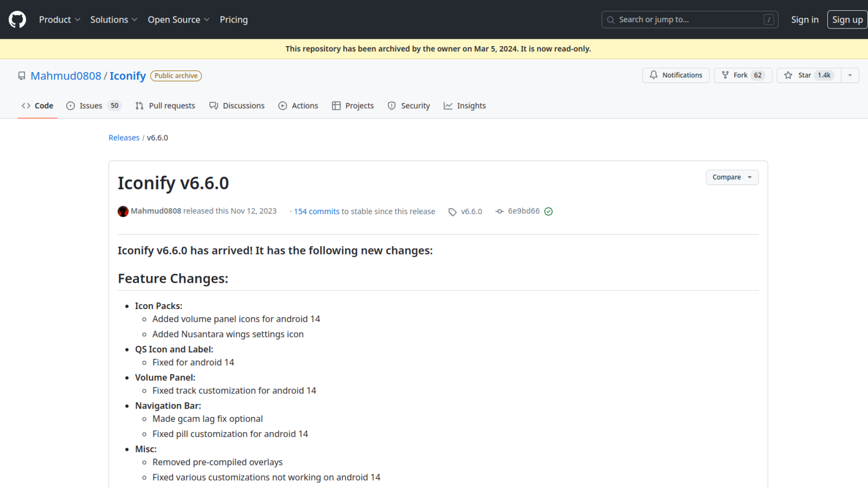
Task: Expand the Open Source menu
Action: pyautogui.click(x=178, y=19)
